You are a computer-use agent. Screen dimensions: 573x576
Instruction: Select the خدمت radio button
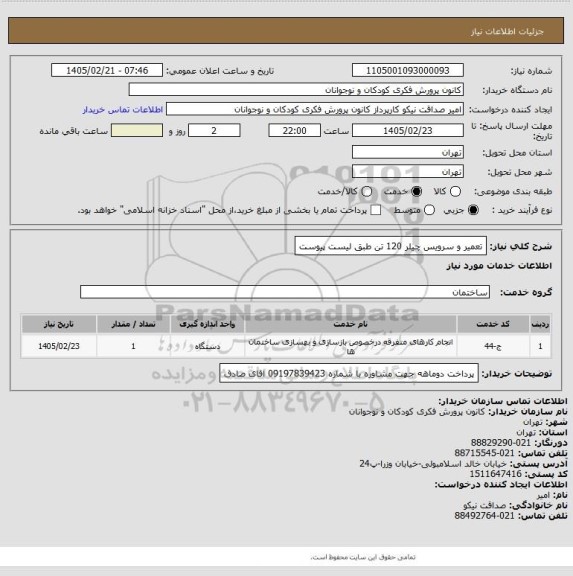417,191
